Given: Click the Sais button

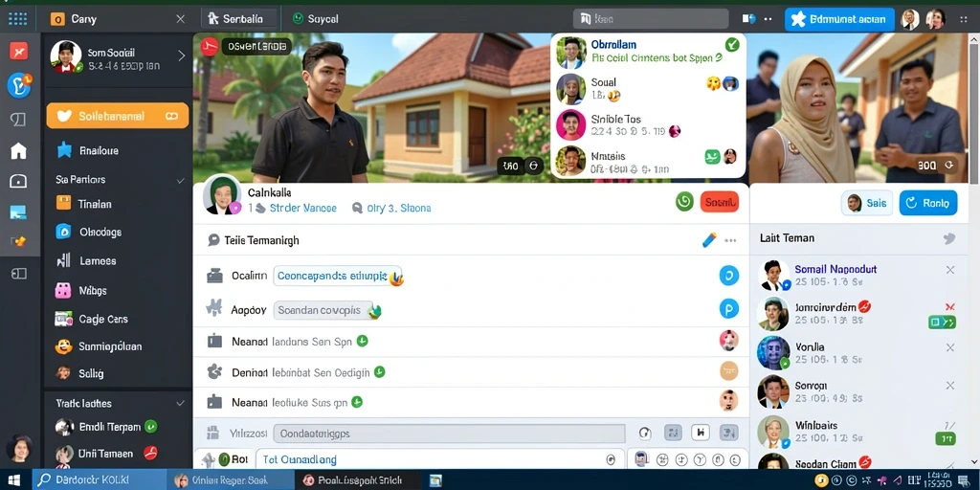Looking at the screenshot, I should point(867,203).
